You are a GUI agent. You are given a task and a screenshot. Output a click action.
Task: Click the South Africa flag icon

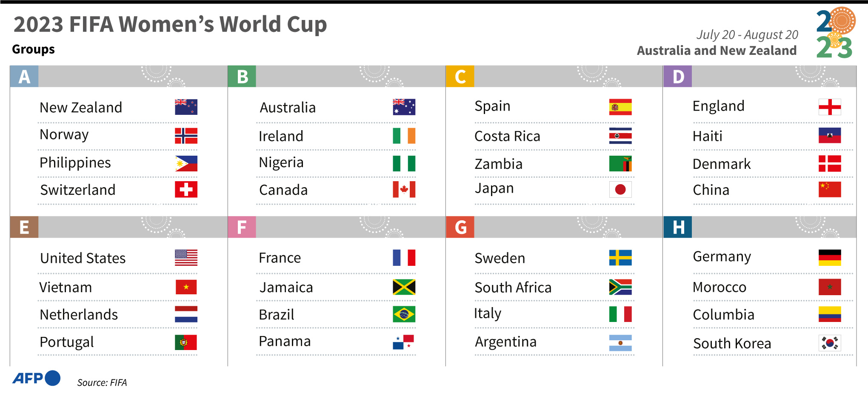point(620,287)
